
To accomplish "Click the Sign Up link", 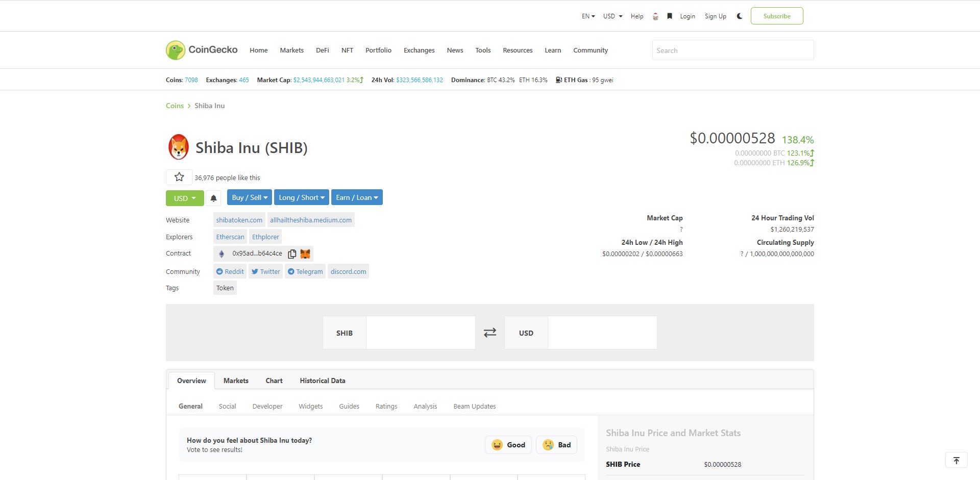I will [716, 16].
